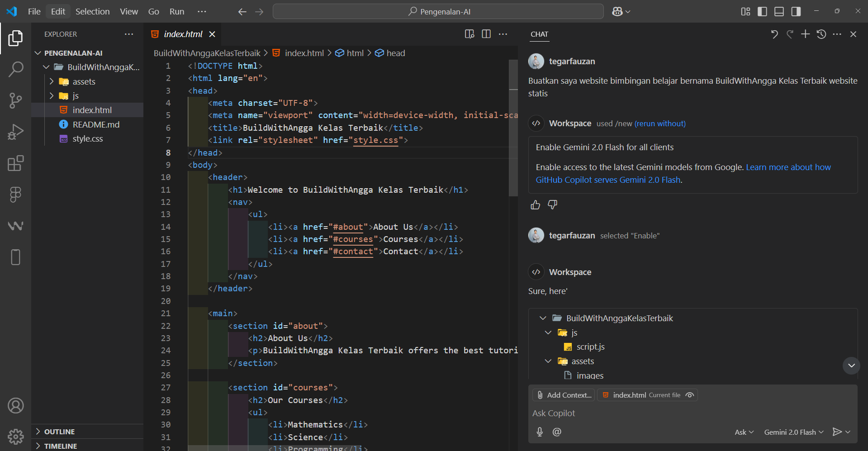Viewport: 868px width, 451px height.
Task: Open the Go menu
Action: pyautogui.click(x=154, y=12)
